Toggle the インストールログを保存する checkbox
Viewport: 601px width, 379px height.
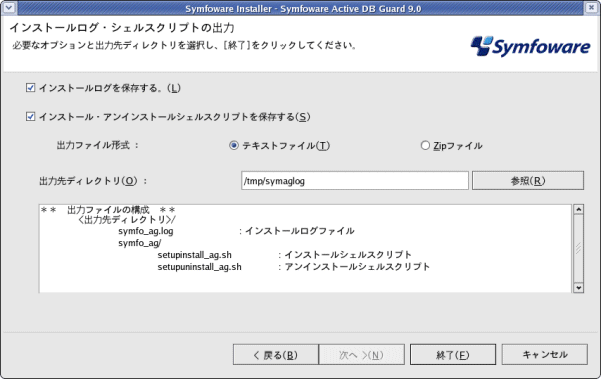(x=30, y=88)
